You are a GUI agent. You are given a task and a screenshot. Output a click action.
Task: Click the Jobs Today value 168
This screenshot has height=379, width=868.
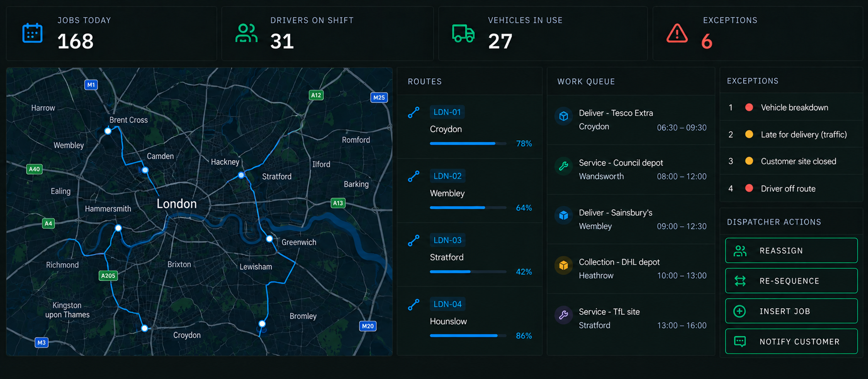(75, 41)
